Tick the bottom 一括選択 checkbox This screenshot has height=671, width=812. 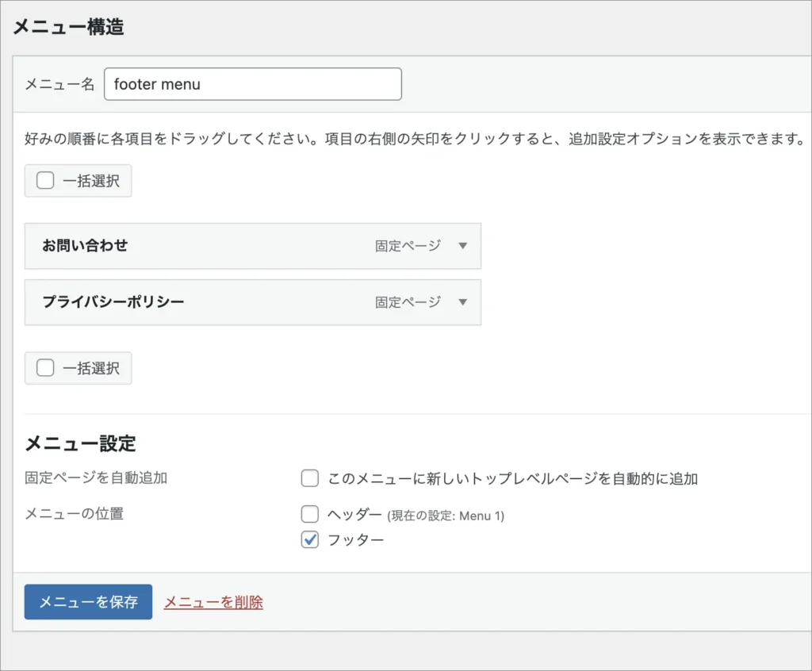(46, 368)
